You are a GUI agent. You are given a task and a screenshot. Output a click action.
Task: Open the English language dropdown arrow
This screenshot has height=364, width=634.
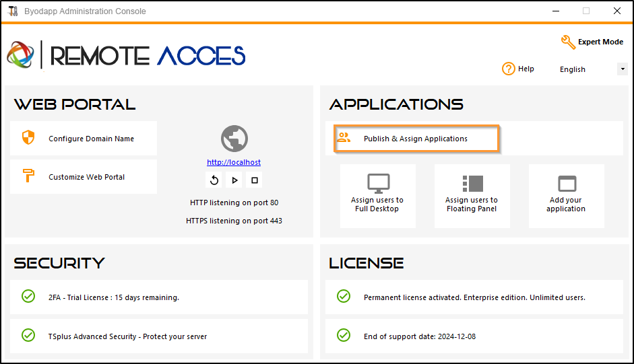point(623,69)
